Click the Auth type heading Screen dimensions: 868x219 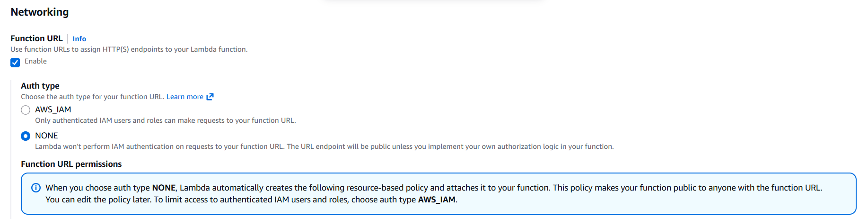click(x=40, y=86)
